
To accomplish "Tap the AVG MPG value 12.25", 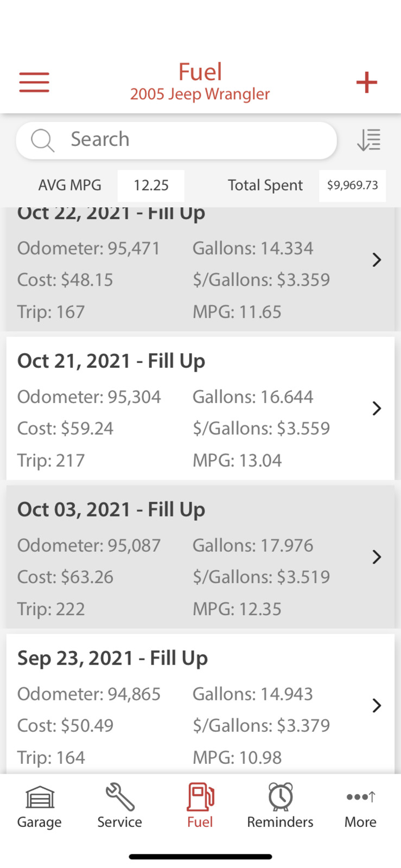I will pyautogui.click(x=151, y=186).
